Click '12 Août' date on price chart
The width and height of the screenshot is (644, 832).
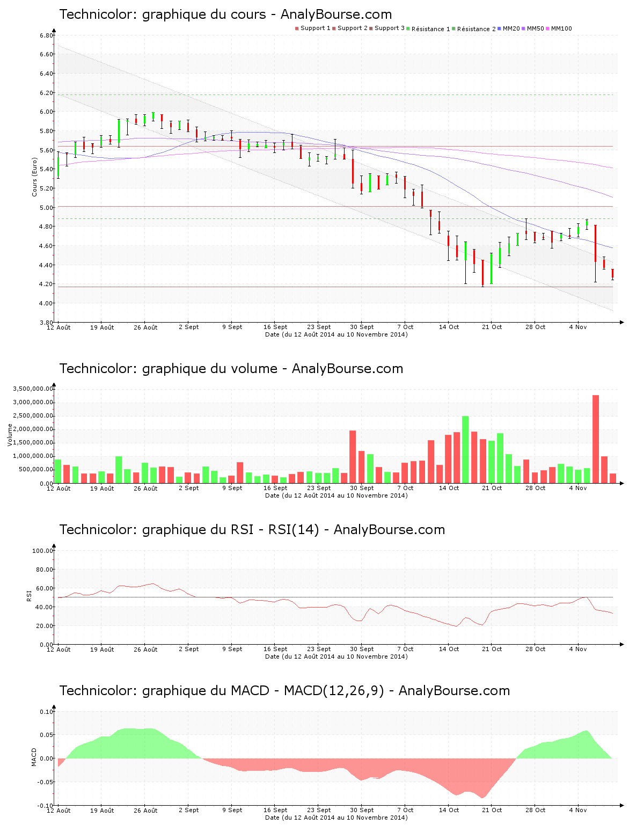coord(58,327)
